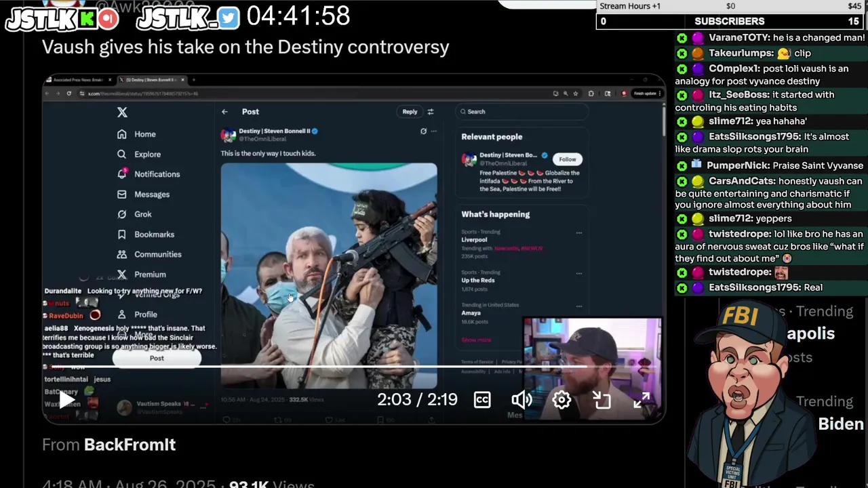Image resolution: width=868 pixels, height=488 pixels.
Task: Select the Destiny Steven Bonnell browser tab
Action: click(149, 80)
